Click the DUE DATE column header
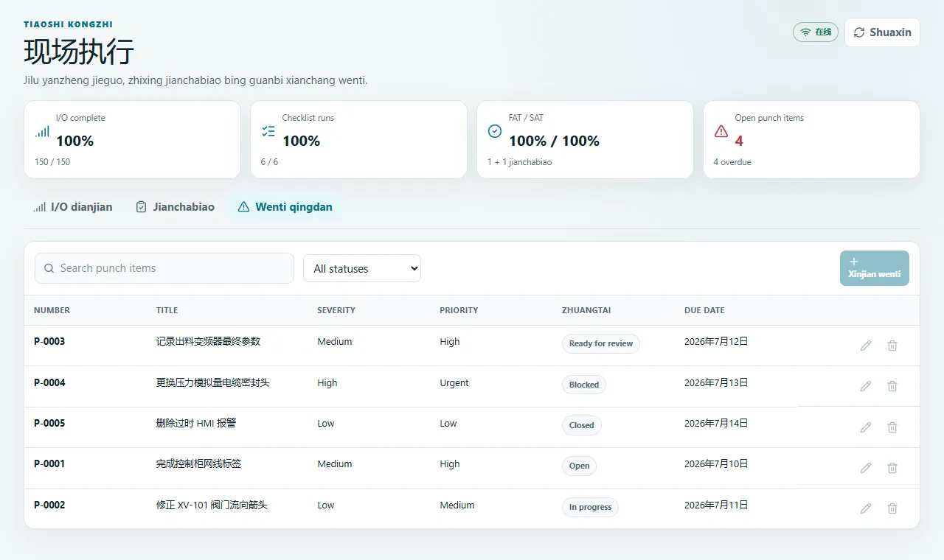 704,310
